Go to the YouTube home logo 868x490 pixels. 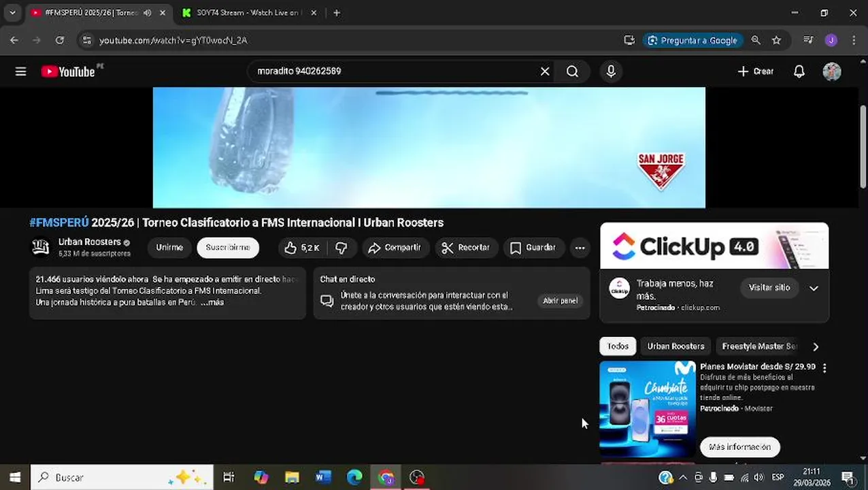point(68,71)
